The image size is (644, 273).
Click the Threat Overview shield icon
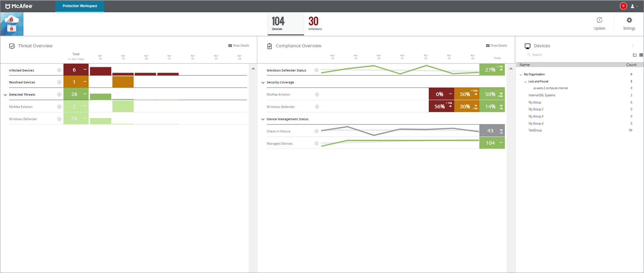(12, 46)
